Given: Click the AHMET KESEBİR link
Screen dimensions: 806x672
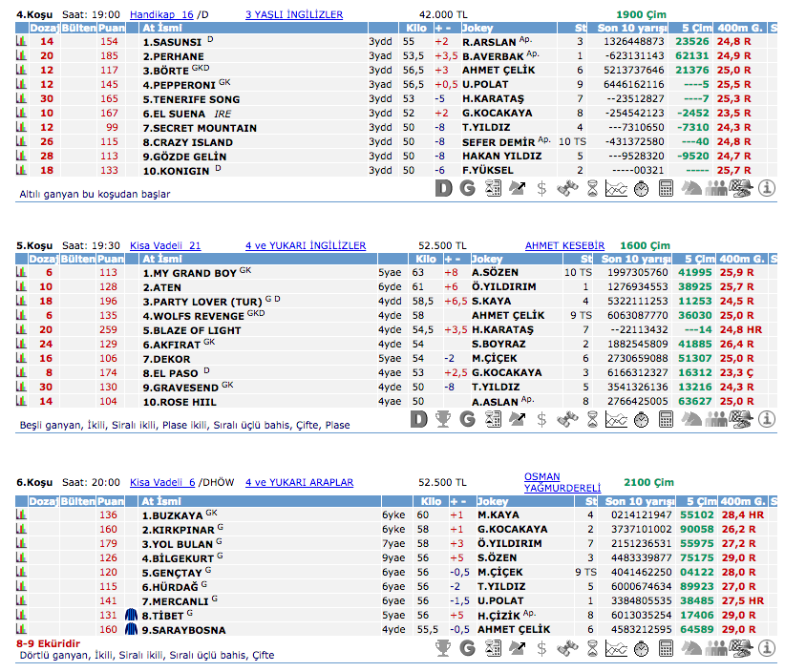Looking at the screenshot, I should 564,245.
